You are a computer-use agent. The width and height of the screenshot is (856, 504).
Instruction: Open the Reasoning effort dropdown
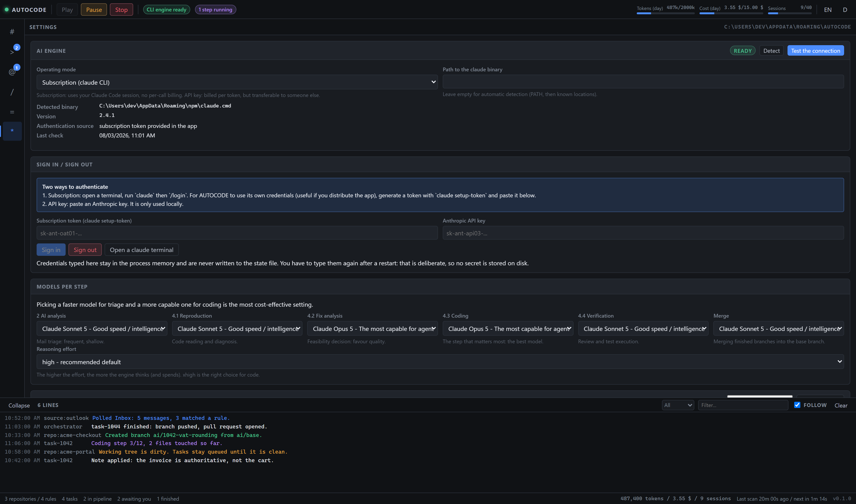(440, 362)
